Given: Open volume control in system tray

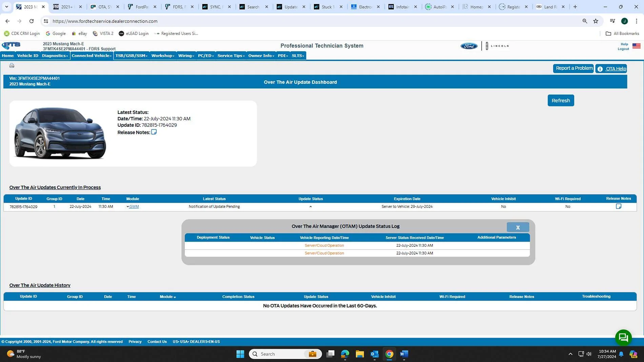Looking at the screenshot, I should [589, 354].
